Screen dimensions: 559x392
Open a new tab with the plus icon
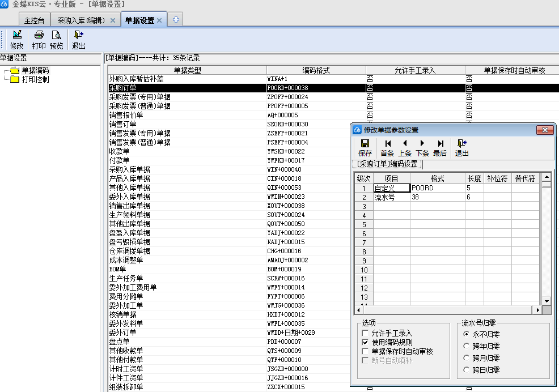176,20
